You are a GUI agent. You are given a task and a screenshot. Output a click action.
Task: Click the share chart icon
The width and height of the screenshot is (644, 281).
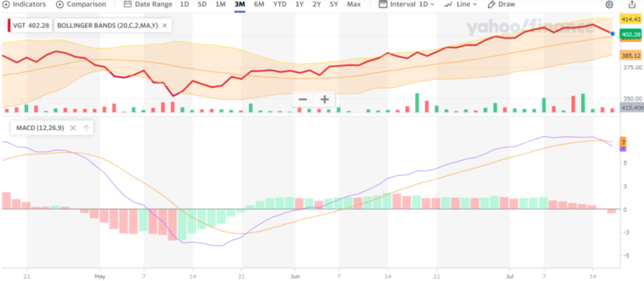coord(632,4)
